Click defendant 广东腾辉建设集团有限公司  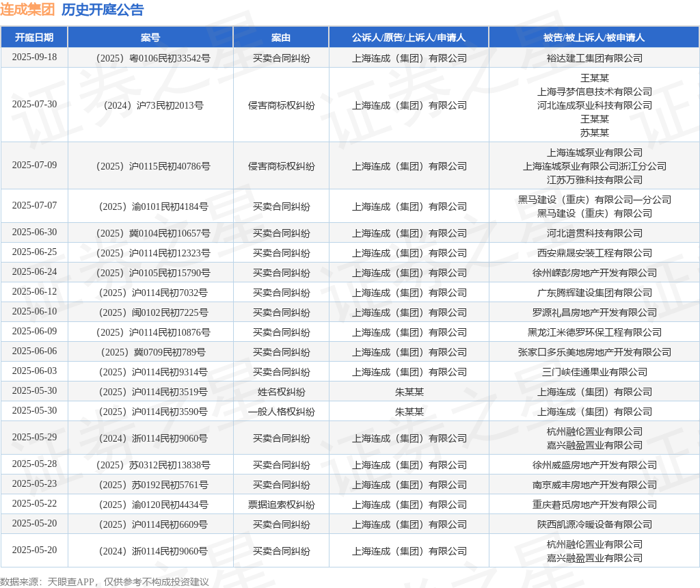click(x=594, y=293)
